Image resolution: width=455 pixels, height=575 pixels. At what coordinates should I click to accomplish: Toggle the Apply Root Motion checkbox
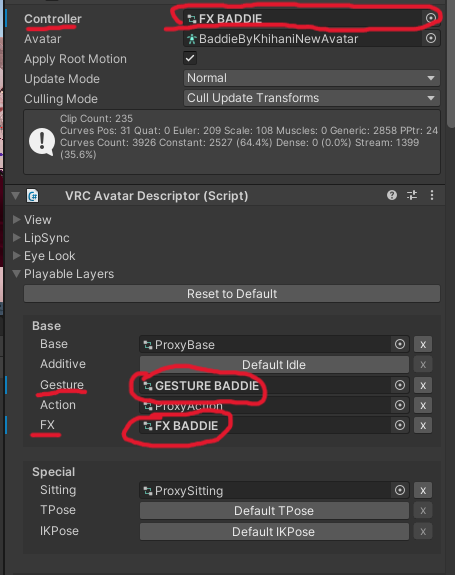point(190,58)
